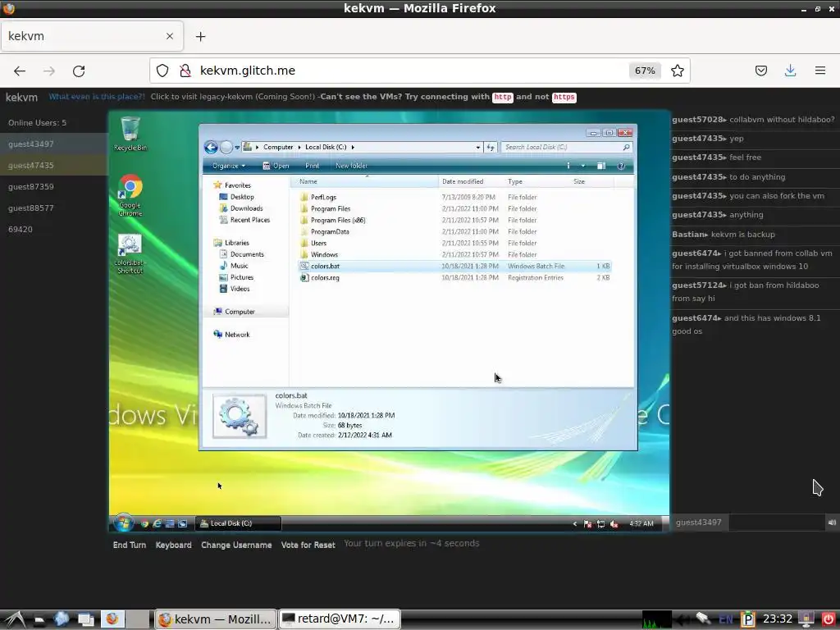Select the ProgramData folder

(325, 232)
